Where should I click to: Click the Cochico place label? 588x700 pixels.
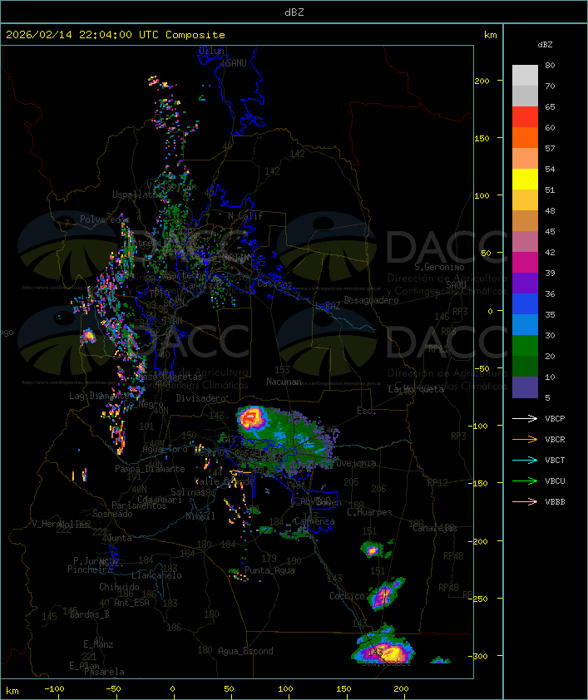pos(347,596)
